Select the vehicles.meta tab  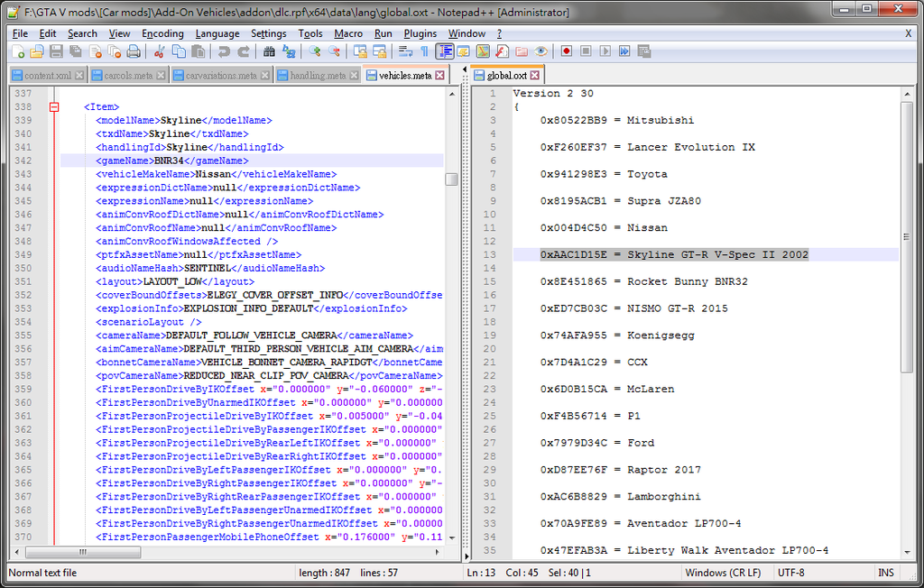pos(405,76)
